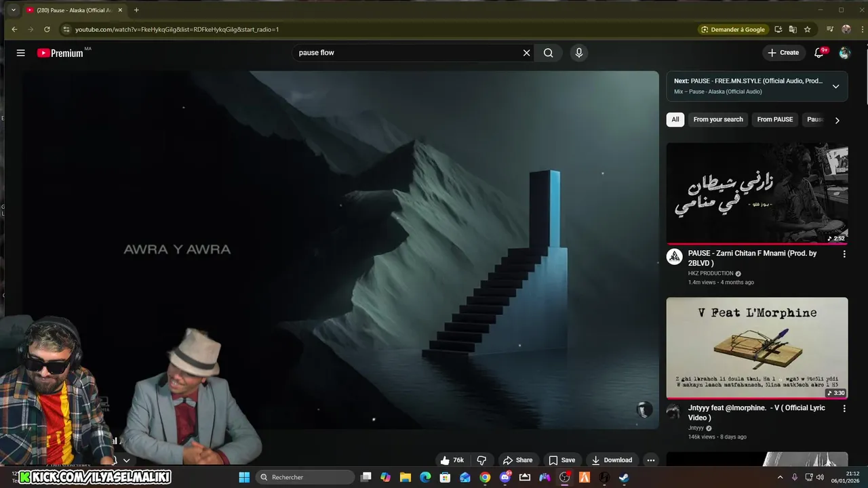This screenshot has width=868, height=488.
Task: Select the All filter chip
Action: [675, 119]
